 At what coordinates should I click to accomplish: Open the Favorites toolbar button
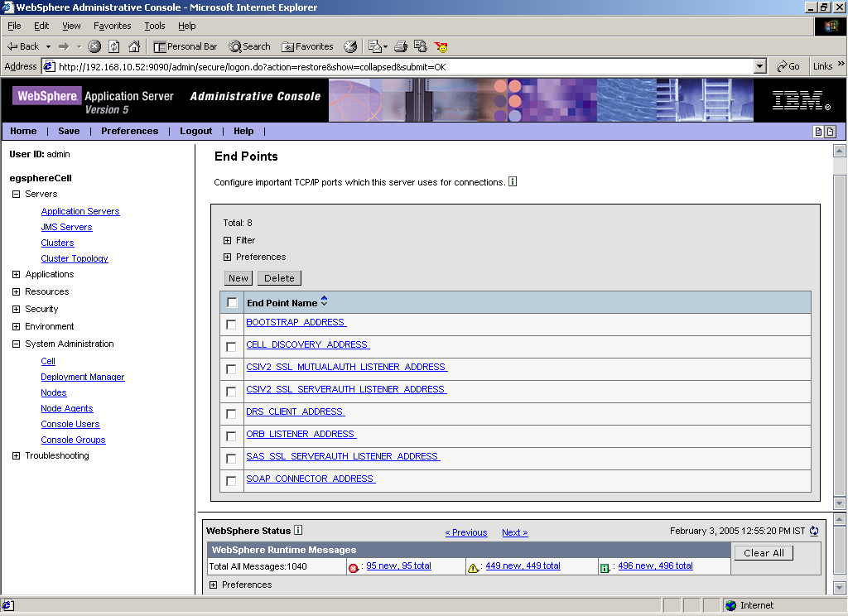307,46
